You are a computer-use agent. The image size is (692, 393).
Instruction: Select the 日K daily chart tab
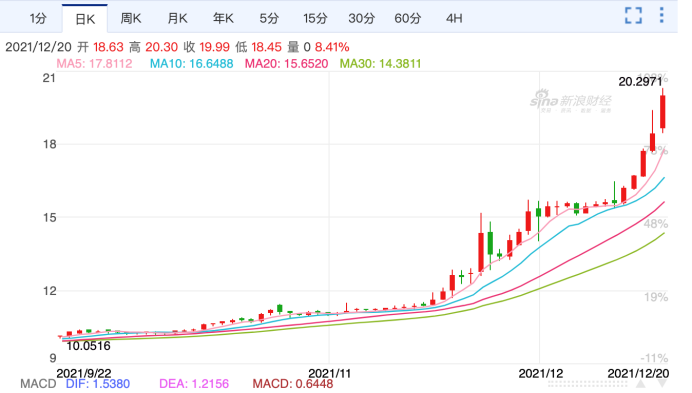(85, 19)
